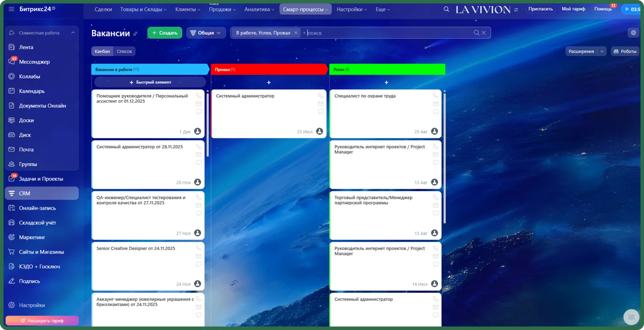Click the floating round menu button bottom right
Image resolution: width=644 pixels, height=330 pixels.
click(x=631, y=317)
